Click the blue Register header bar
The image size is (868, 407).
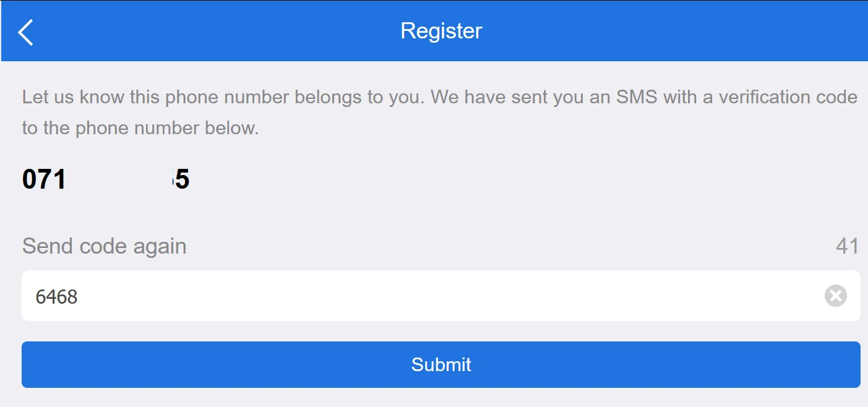click(x=434, y=31)
